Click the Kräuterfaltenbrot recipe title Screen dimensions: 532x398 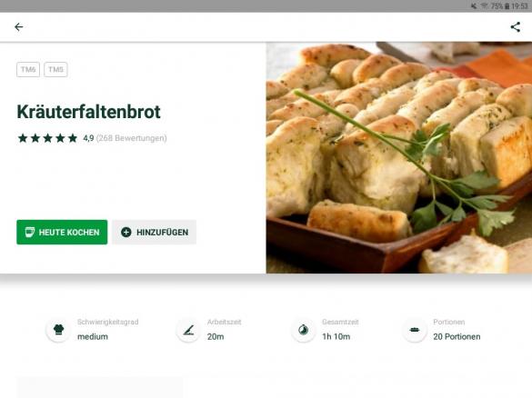point(89,112)
